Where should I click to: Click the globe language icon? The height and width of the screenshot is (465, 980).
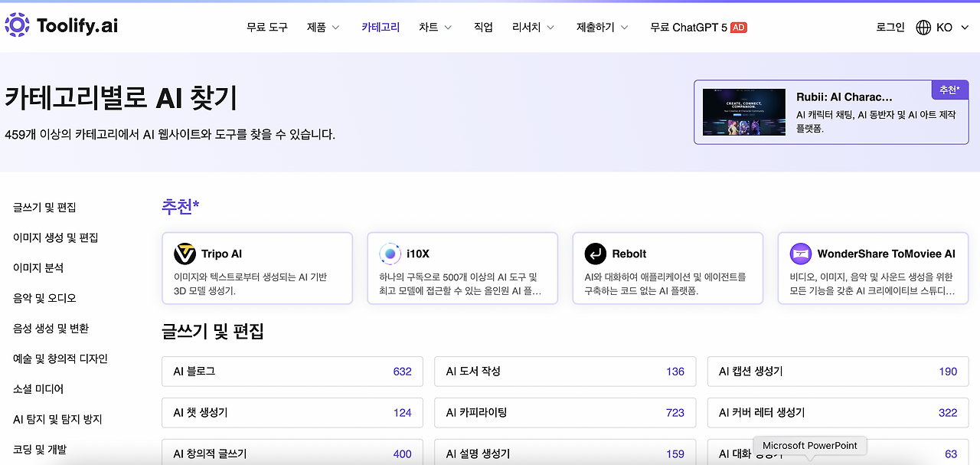click(923, 27)
